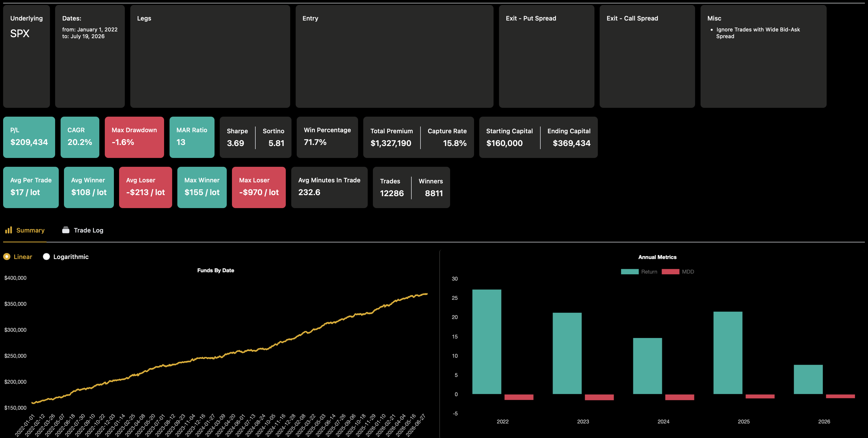Click the Entry panel header

(x=310, y=18)
